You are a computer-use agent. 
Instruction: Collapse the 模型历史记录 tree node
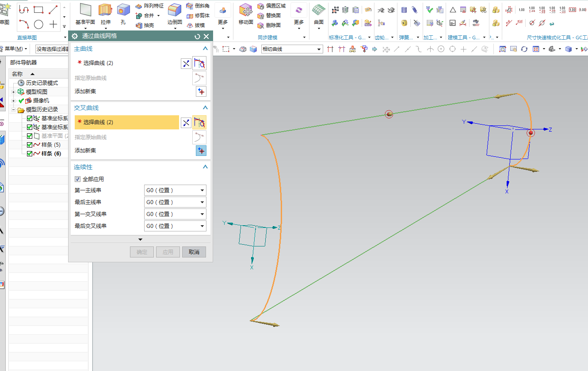14,110
